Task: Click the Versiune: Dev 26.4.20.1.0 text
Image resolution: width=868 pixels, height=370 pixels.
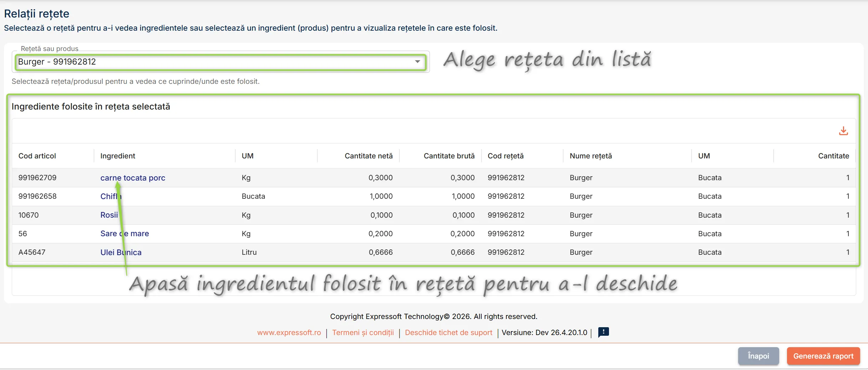Action: click(x=544, y=333)
